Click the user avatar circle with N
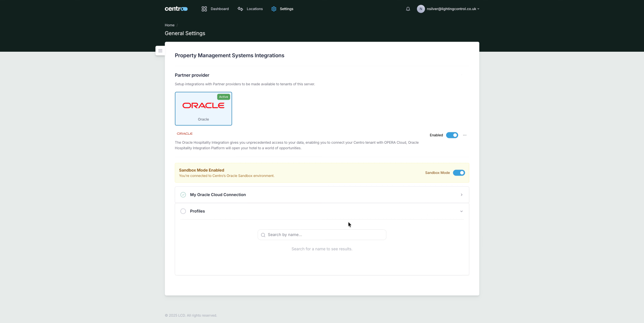The height and width of the screenshot is (323, 644). [421, 9]
